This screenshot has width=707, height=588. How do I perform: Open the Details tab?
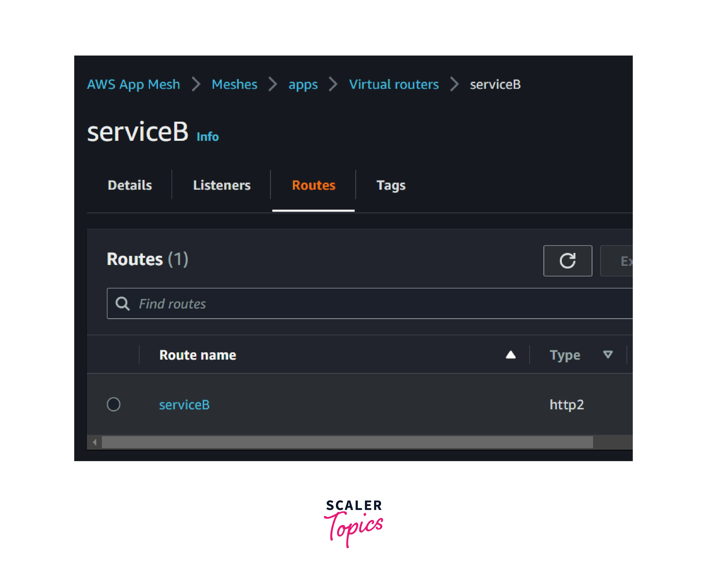click(x=130, y=185)
